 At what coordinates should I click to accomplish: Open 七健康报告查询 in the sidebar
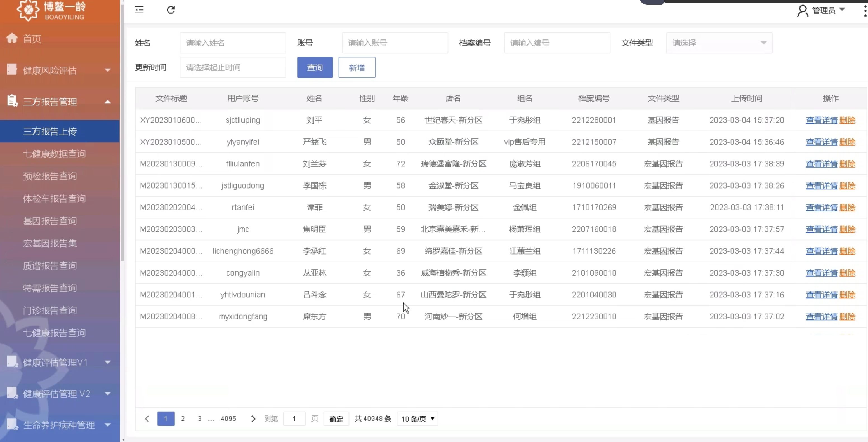tap(54, 333)
